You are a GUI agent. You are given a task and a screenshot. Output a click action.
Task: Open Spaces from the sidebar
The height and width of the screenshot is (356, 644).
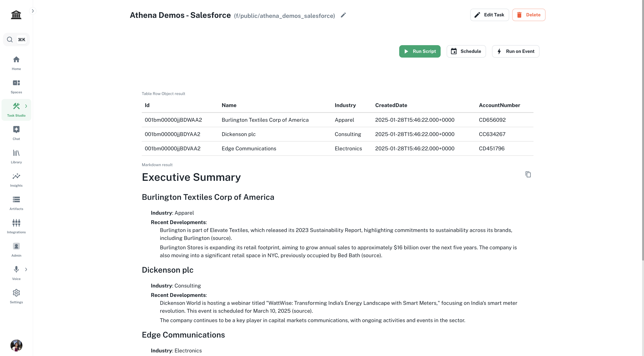16,87
